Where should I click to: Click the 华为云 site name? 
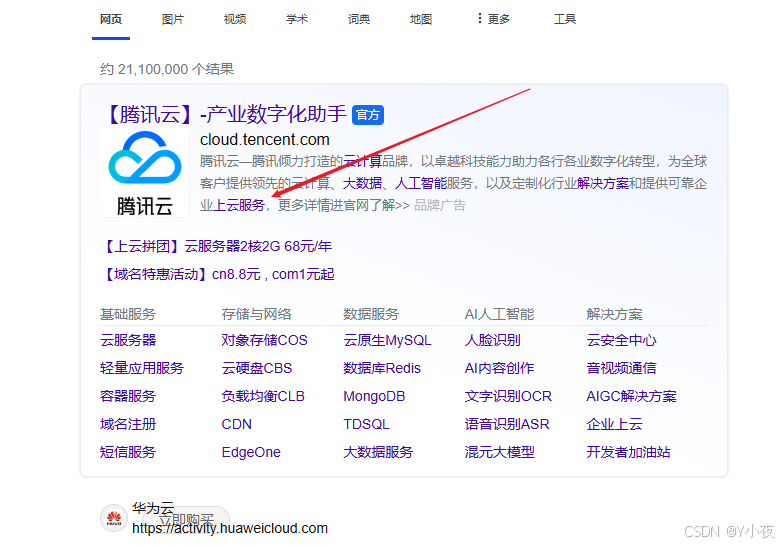(153, 508)
